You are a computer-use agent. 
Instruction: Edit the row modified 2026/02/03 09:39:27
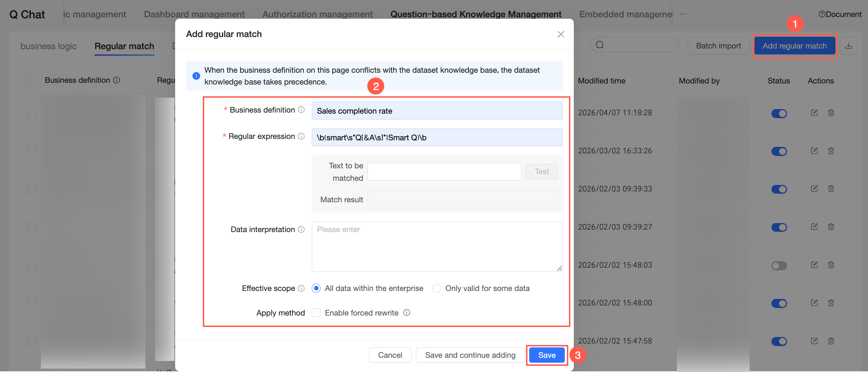click(814, 227)
